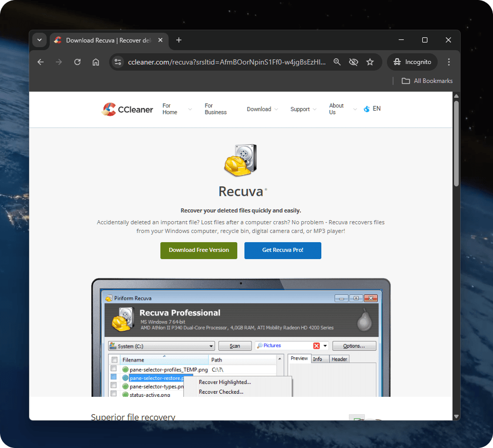Clear the Pictures filter with red X
The height and width of the screenshot is (448, 493).
click(317, 346)
